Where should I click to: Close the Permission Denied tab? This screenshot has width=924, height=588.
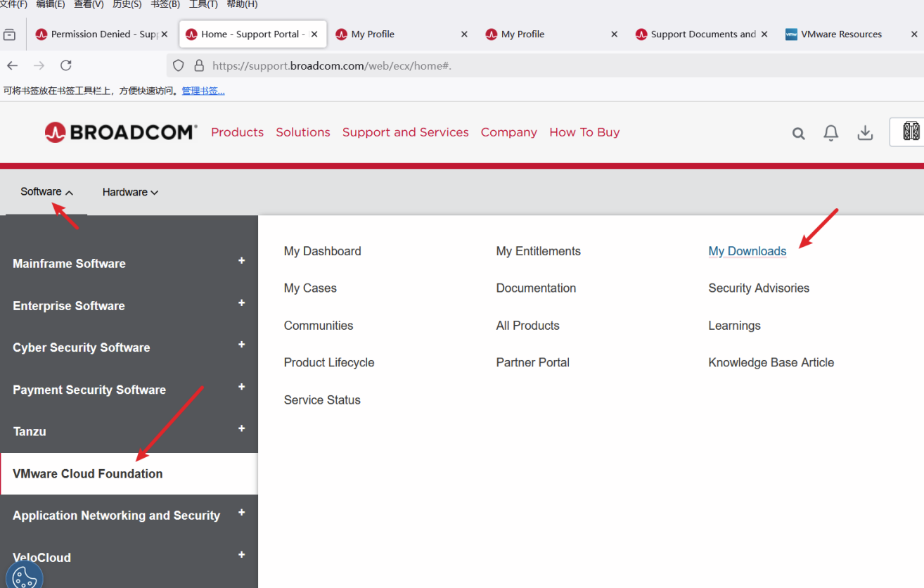click(164, 34)
